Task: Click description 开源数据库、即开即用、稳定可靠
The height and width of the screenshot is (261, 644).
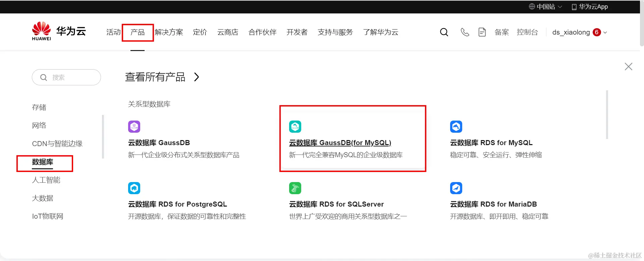Action: [x=499, y=216]
